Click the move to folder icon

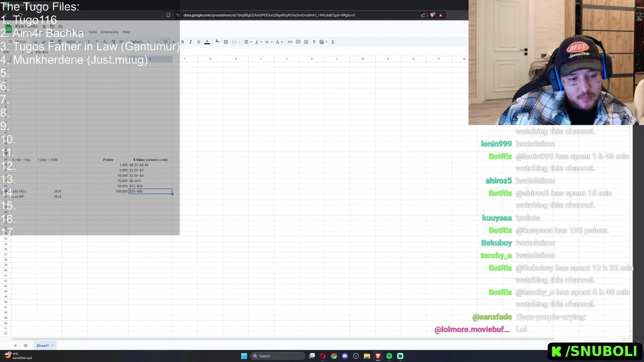point(52,26)
